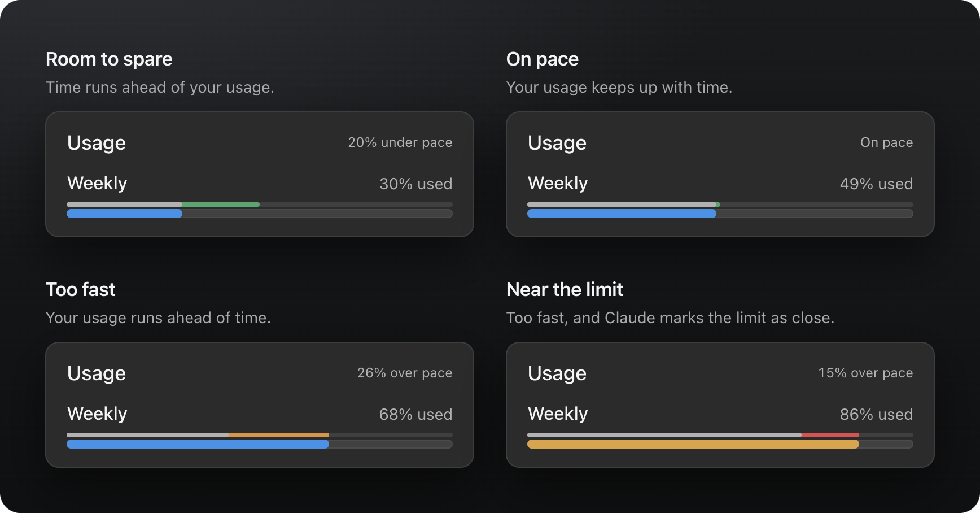Screen dimensions: 980x513
Task: Click the Usage title in the Too fast card
Action: pos(97,373)
